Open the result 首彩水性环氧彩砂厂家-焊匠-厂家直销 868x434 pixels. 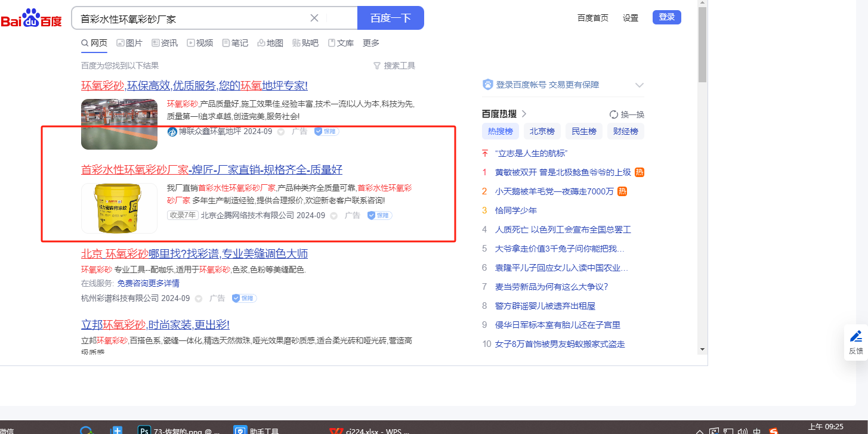pos(212,170)
